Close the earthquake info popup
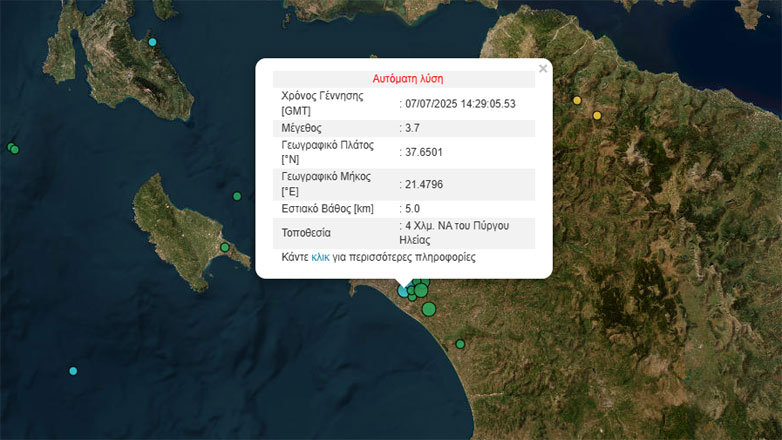782x440 pixels. 543,69
